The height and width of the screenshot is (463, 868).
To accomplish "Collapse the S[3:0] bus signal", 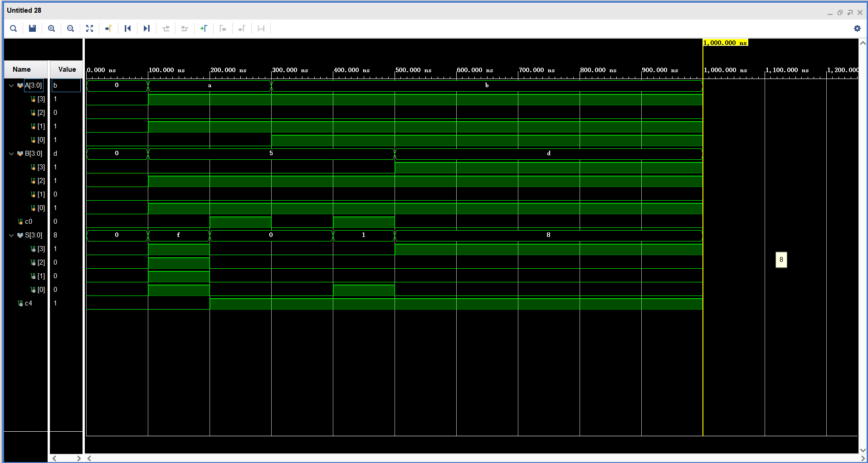I will (x=10, y=235).
